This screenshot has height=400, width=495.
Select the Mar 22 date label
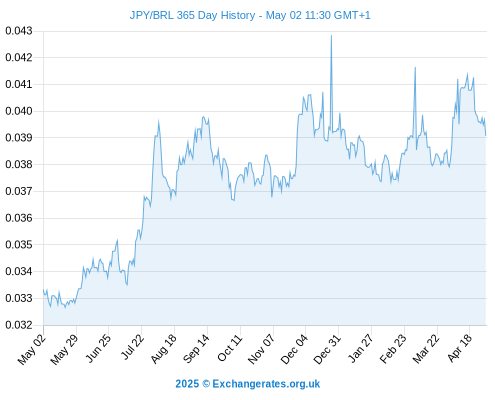click(x=426, y=349)
